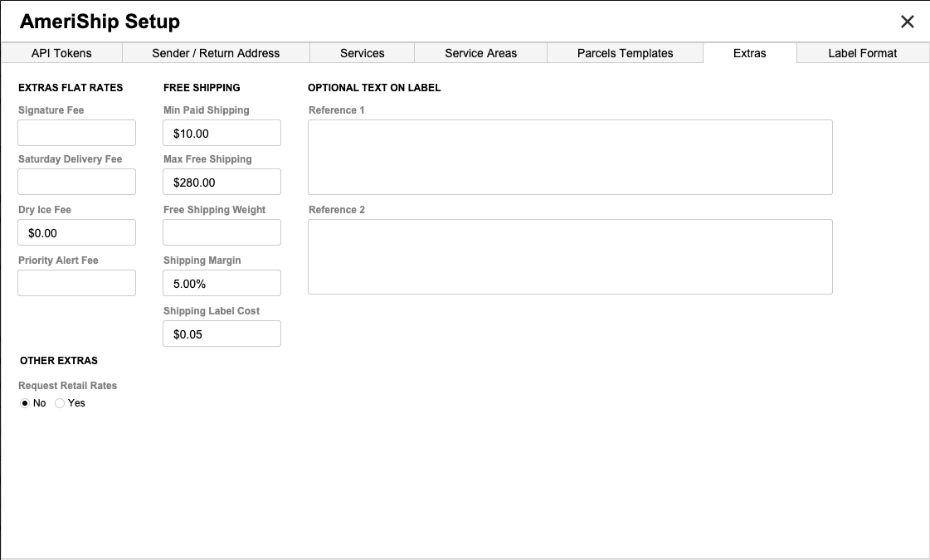Switch to Parcels Templates tab
This screenshot has width=930, height=560.
coord(625,53)
